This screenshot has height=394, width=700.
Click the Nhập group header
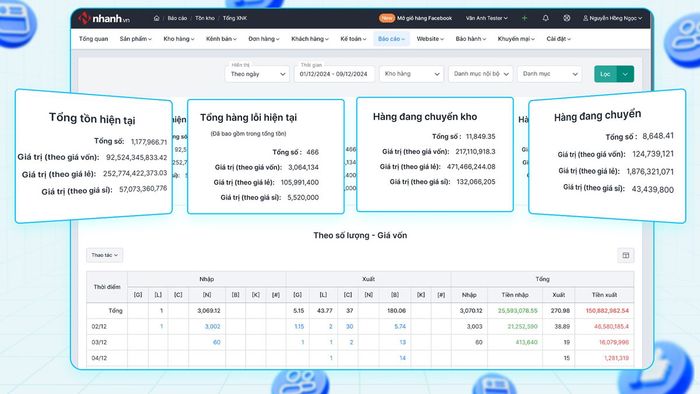pos(207,279)
